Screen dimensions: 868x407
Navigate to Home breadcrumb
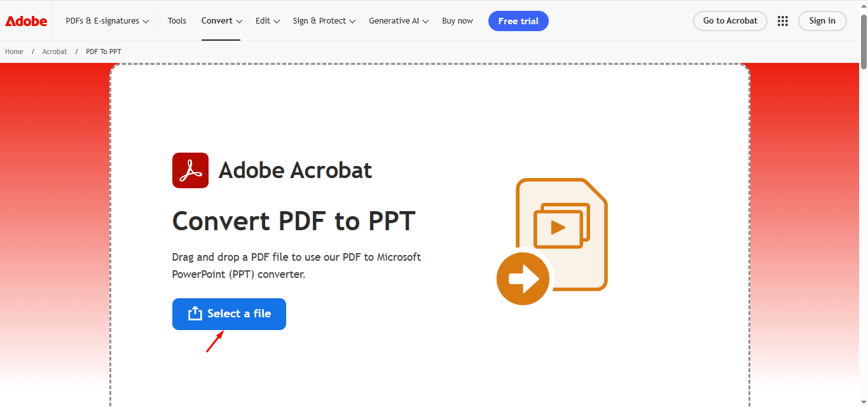click(x=14, y=52)
